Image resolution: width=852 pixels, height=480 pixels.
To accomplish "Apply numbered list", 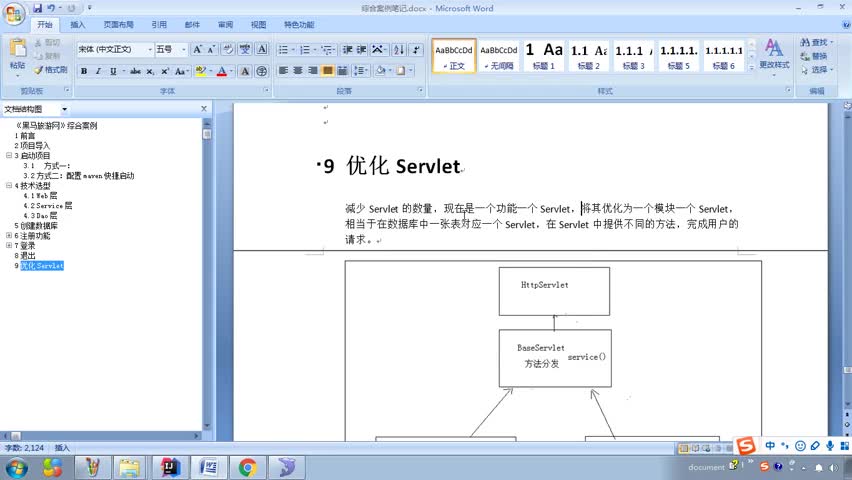I will (x=305, y=49).
